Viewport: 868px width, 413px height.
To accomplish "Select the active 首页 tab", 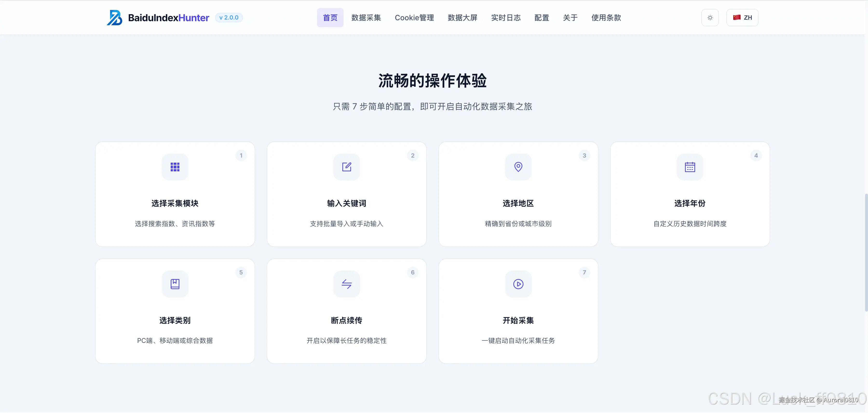I will [x=330, y=18].
